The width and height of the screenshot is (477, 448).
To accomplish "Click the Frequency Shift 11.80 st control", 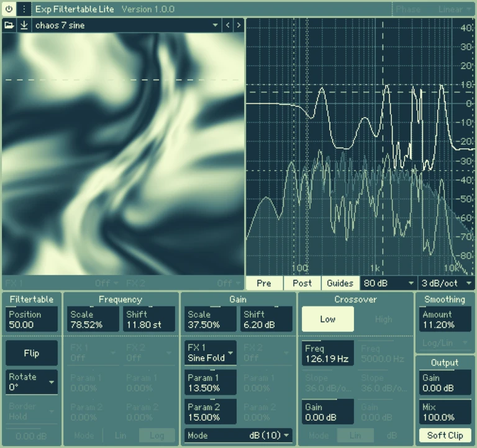I will coord(149,319).
